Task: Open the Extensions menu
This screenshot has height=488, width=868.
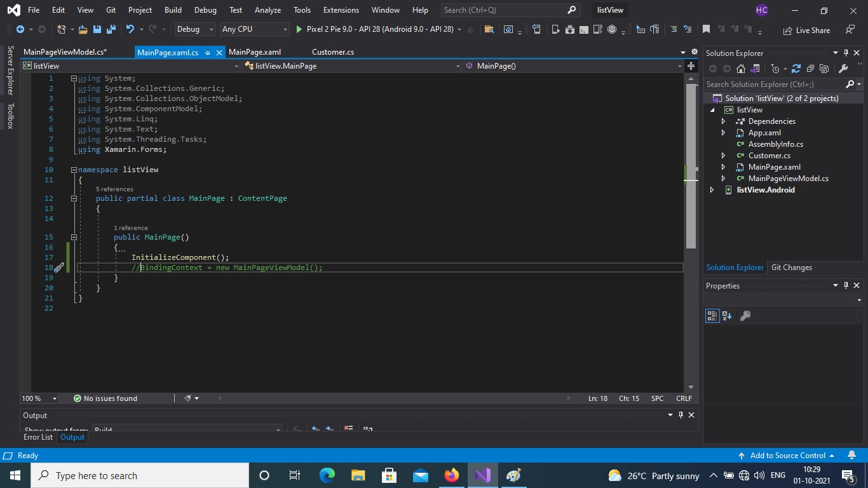Action: (341, 10)
